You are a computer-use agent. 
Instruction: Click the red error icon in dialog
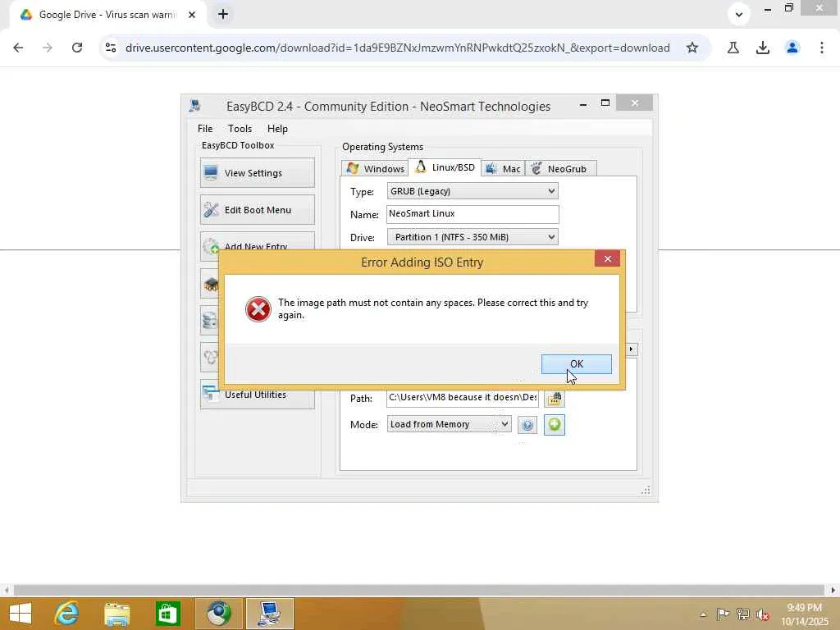point(258,309)
